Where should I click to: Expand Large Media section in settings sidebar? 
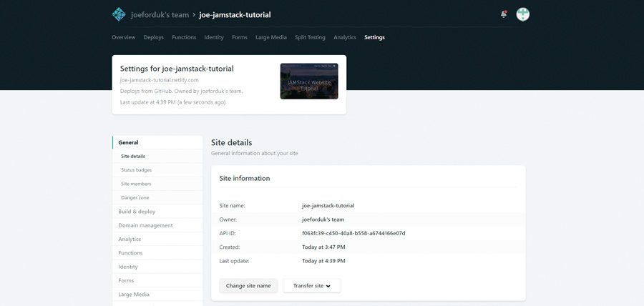click(157, 295)
